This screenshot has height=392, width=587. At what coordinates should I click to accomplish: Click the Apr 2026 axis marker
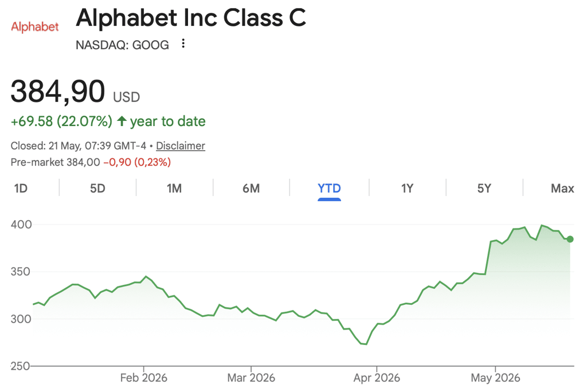tap(377, 378)
